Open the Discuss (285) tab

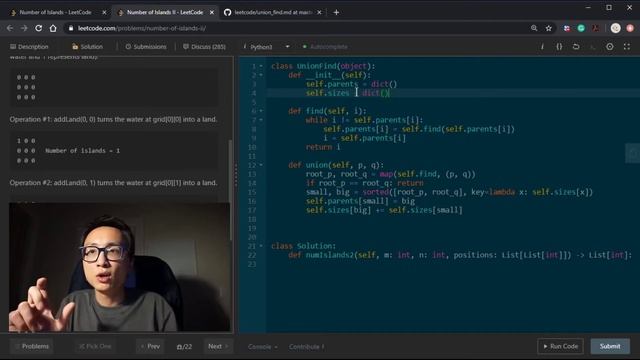(x=204, y=47)
